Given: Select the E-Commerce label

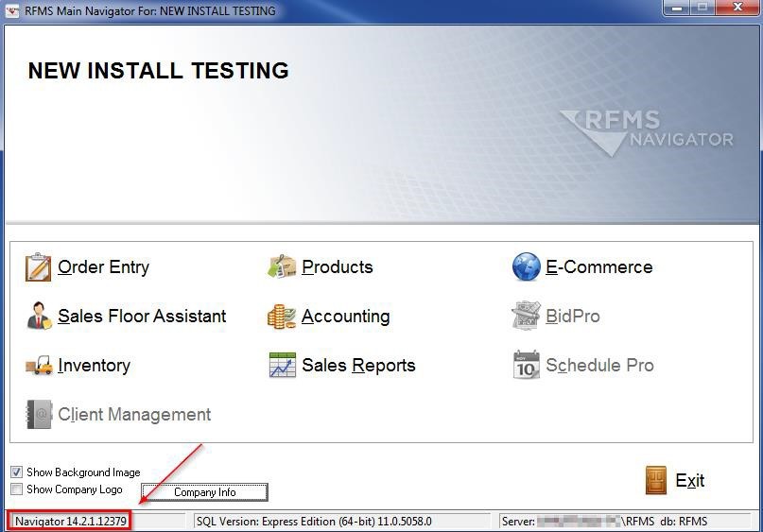Looking at the screenshot, I should click(599, 267).
